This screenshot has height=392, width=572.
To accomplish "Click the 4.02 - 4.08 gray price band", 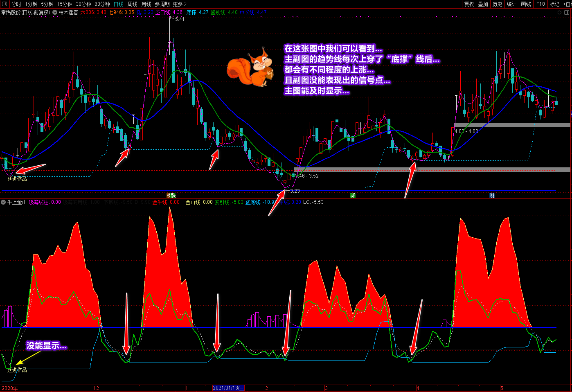I will (511, 125).
